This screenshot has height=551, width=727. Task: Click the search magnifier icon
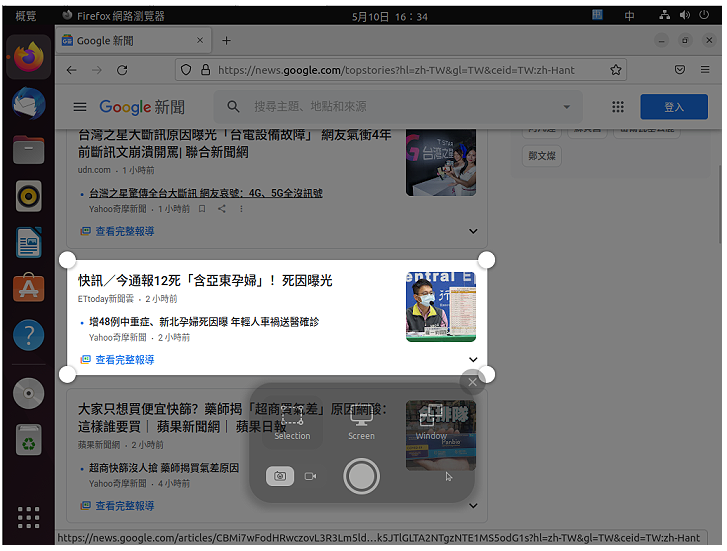pos(233,107)
